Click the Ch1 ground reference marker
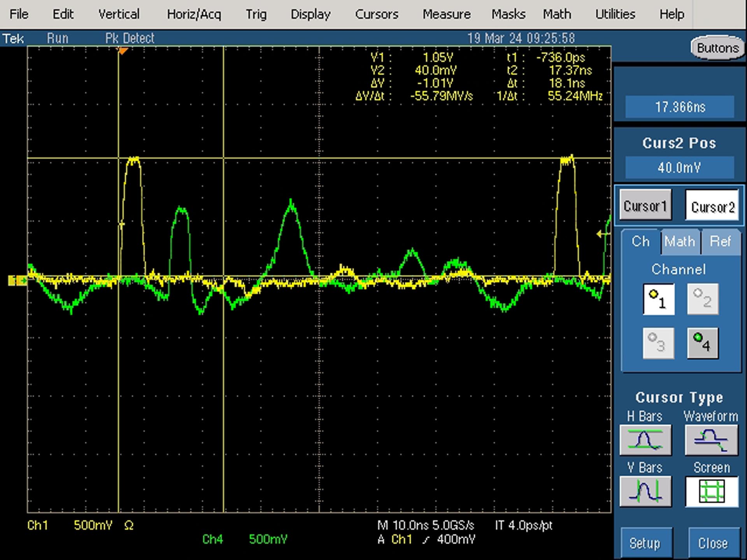Screen dimensions: 747x560 (18, 280)
